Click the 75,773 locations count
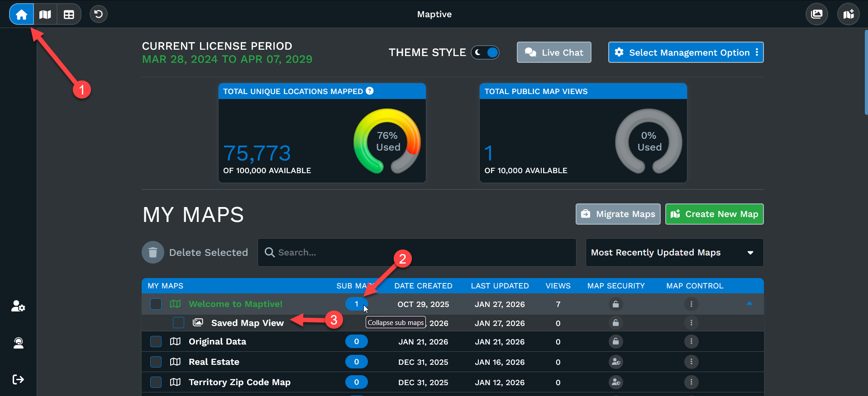The height and width of the screenshot is (396, 868). tap(257, 153)
